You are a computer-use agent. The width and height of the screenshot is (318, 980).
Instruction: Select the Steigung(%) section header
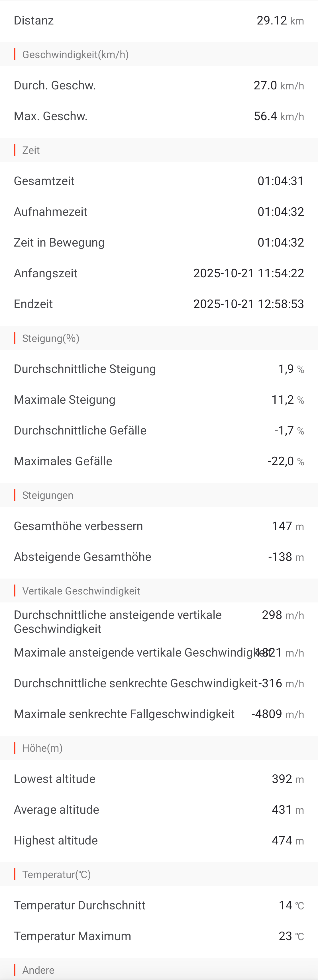51,338
